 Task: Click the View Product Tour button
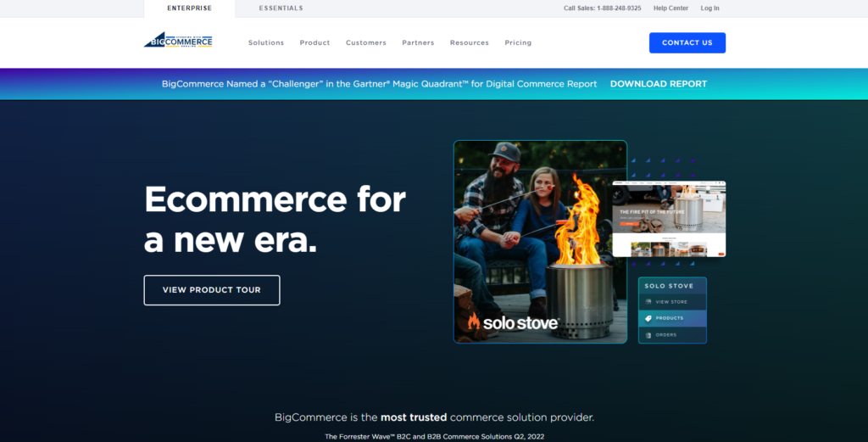tap(212, 290)
